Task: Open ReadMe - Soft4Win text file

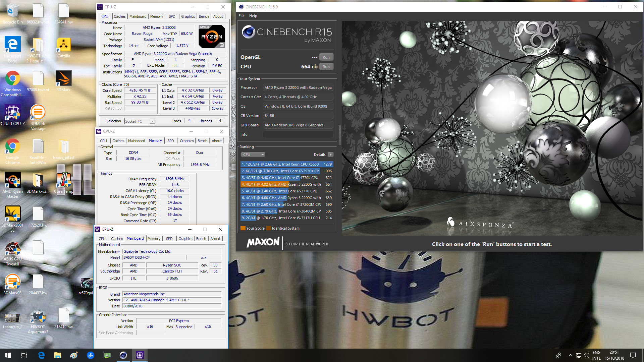Action: click(38, 151)
